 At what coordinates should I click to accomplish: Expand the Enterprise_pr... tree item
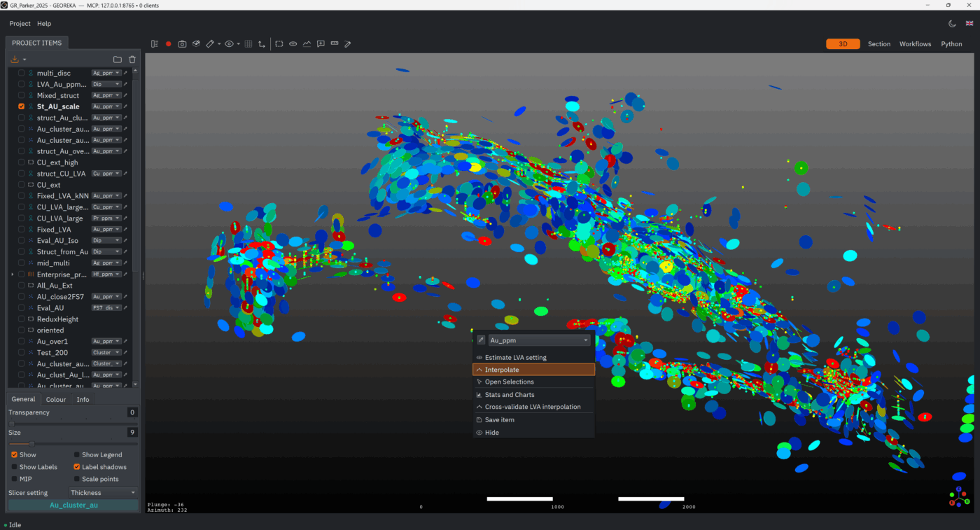[13, 274]
